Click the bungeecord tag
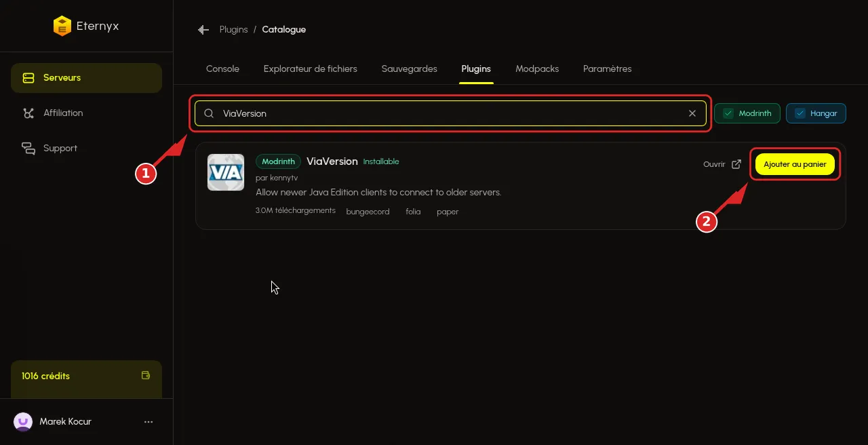The height and width of the screenshot is (445, 868). pyautogui.click(x=368, y=212)
